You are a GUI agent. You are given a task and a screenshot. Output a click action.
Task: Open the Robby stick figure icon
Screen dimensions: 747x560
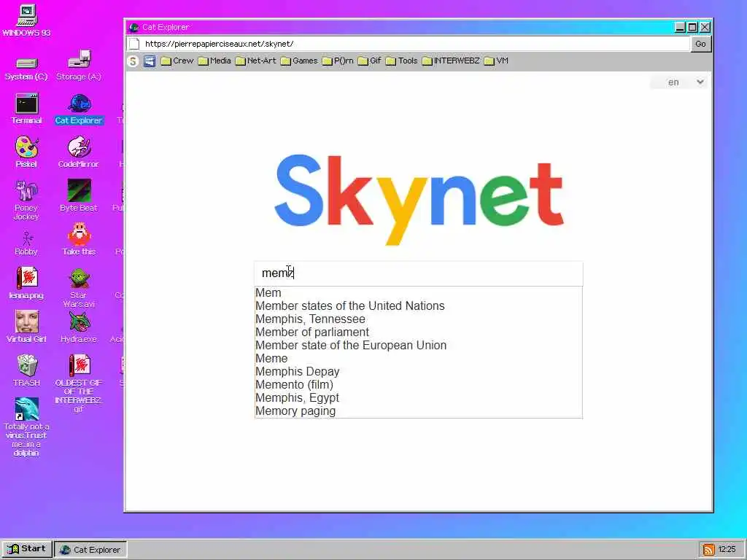[x=26, y=244]
